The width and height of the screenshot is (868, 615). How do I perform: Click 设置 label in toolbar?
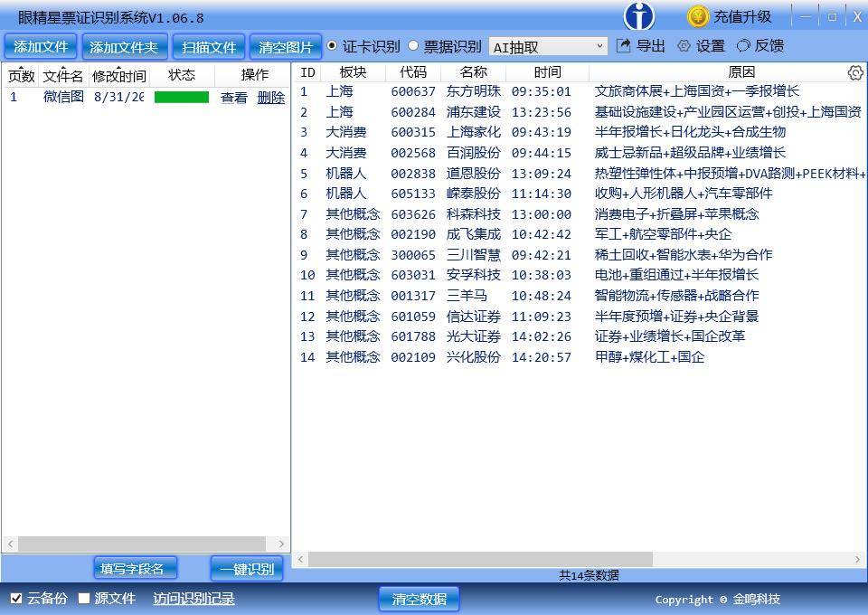(711, 46)
